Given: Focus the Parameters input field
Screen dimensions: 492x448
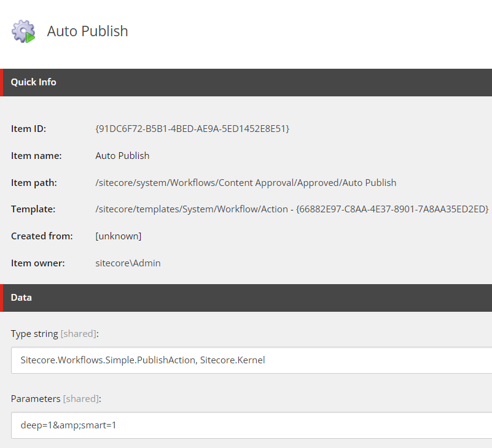Looking at the screenshot, I should click(x=251, y=425).
